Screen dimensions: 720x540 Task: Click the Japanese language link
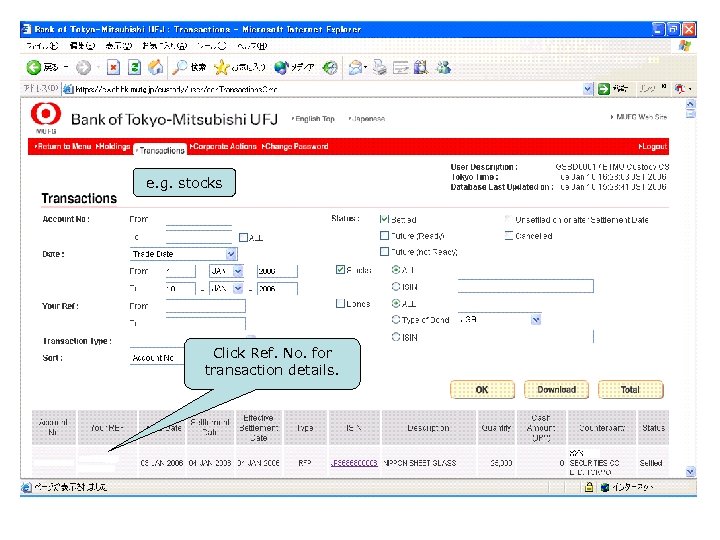coord(367,118)
